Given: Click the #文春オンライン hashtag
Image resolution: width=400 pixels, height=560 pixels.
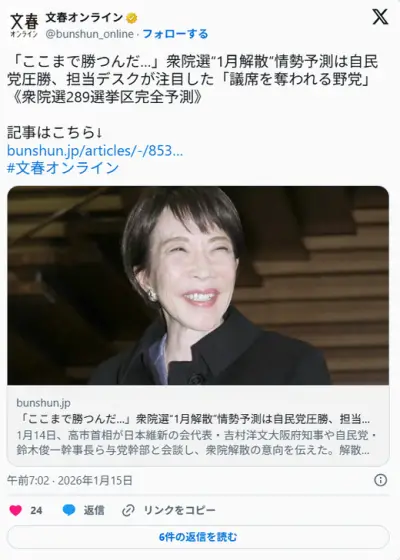Looking at the screenshot, I should (63, 168).
